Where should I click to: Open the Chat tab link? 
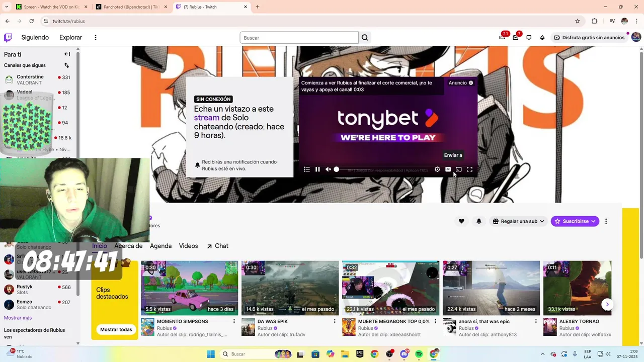click(x=217, y=246)
